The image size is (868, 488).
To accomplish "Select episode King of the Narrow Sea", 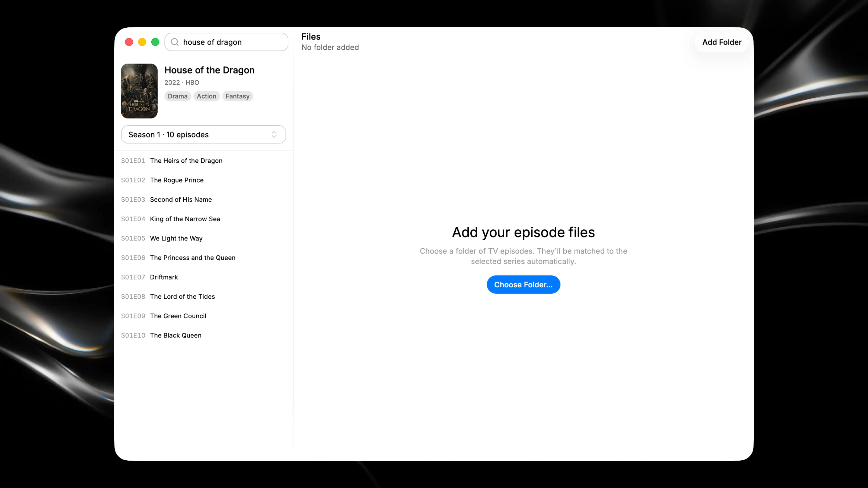I will click(203, 219).
